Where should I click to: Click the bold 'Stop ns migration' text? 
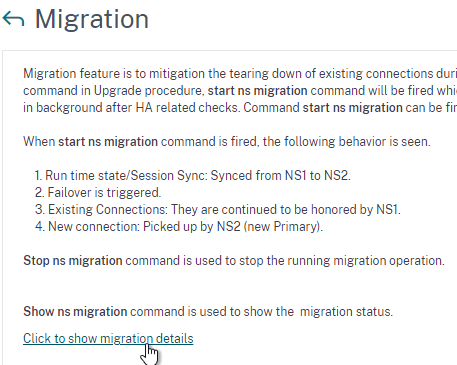[x=73, y=260]
